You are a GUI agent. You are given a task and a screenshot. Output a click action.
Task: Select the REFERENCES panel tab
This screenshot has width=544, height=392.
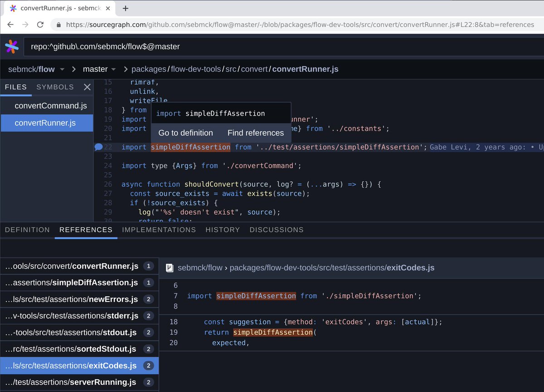click(86, 230)
